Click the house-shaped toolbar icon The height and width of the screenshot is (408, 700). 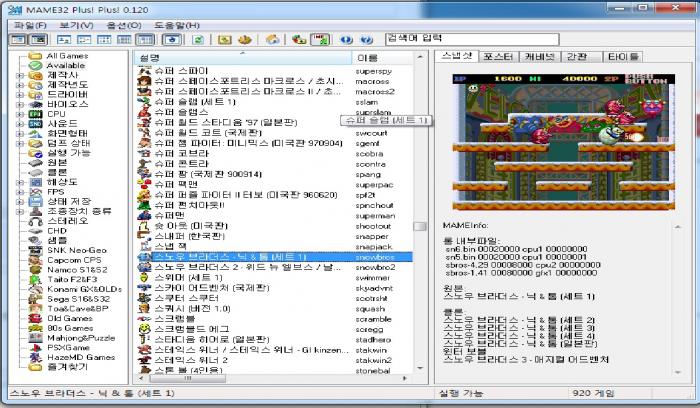[272, 40]
